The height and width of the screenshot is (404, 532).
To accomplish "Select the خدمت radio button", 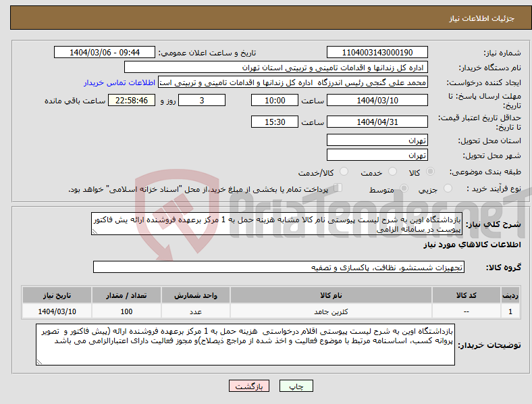I will (392, 172).
